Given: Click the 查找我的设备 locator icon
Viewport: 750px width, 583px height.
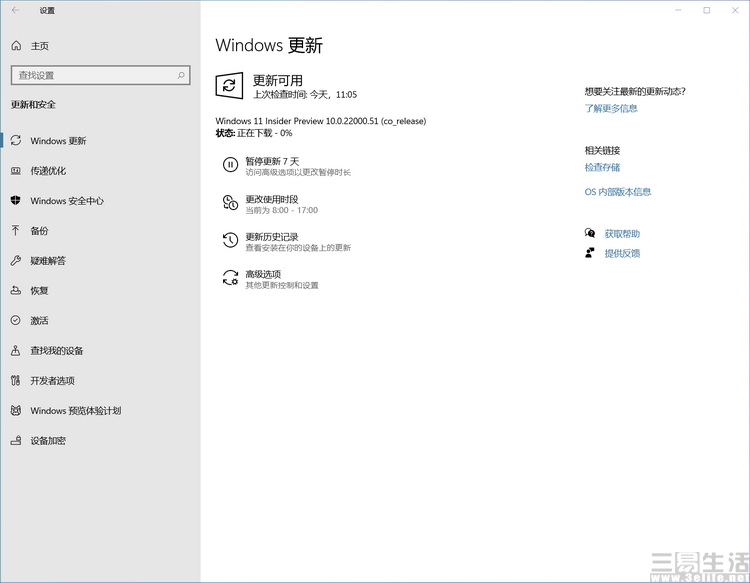Looking at the screenshot, I should (x=16, y=351).
